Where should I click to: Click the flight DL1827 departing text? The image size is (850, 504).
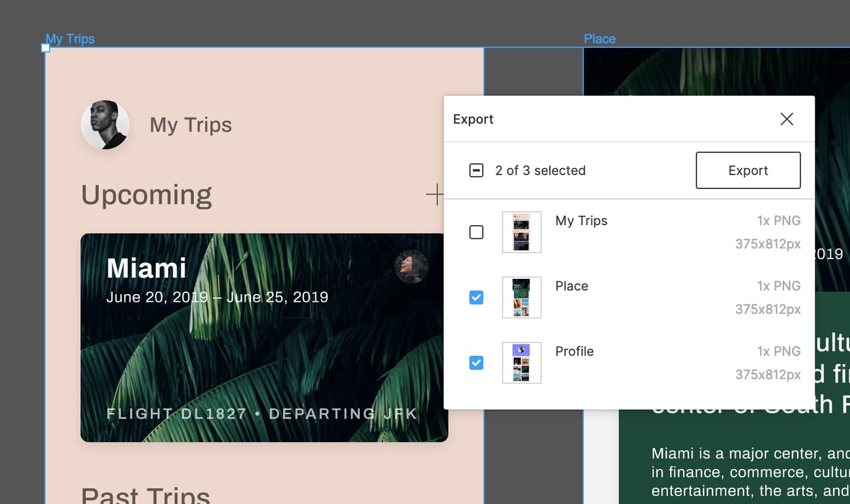pos(261,414)
